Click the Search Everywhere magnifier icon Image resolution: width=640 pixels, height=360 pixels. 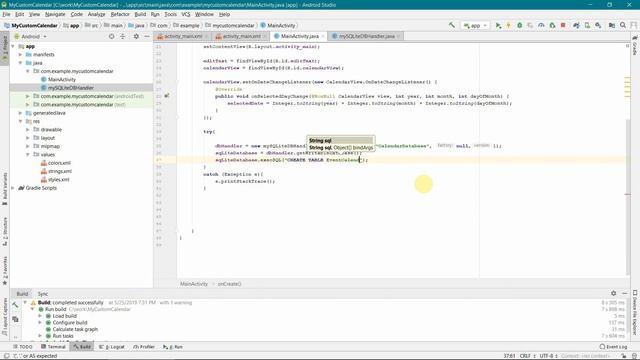(623, 25)
